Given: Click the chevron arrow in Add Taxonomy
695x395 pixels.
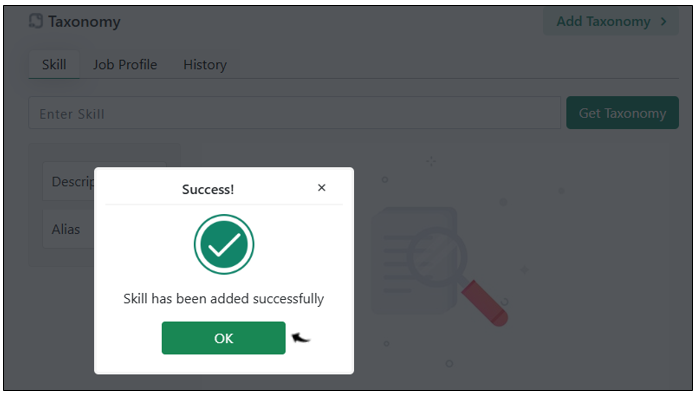Looking at the screenshot, I should click(x=664, y=21).
